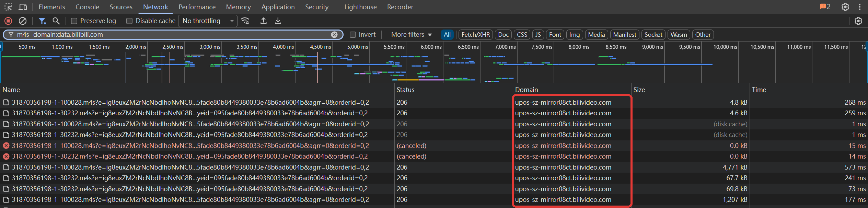This screenshot has width=868, height=208.
Task: Enable the Disable cache checkbox
Action: [129, 21]
